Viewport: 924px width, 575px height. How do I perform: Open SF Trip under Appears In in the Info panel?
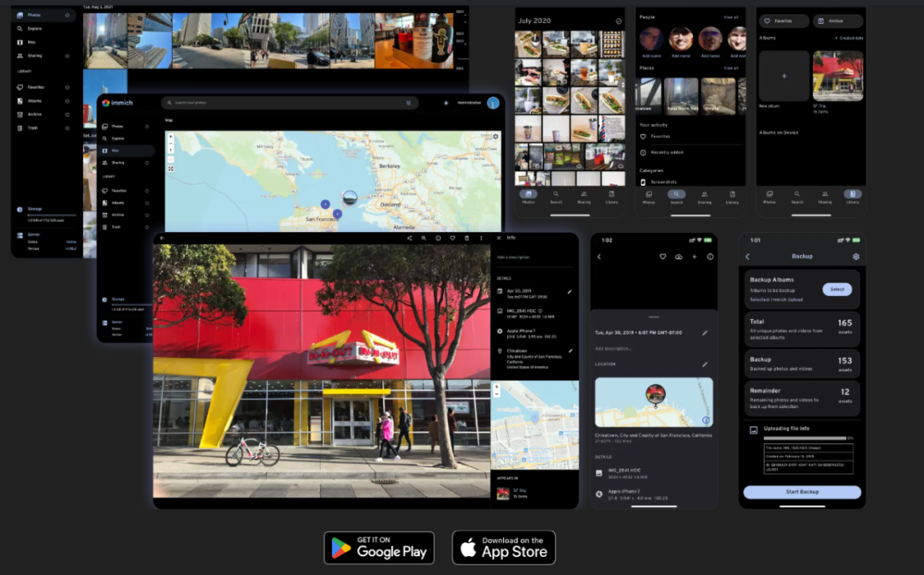pyautogui.click(x=512, y=493)
